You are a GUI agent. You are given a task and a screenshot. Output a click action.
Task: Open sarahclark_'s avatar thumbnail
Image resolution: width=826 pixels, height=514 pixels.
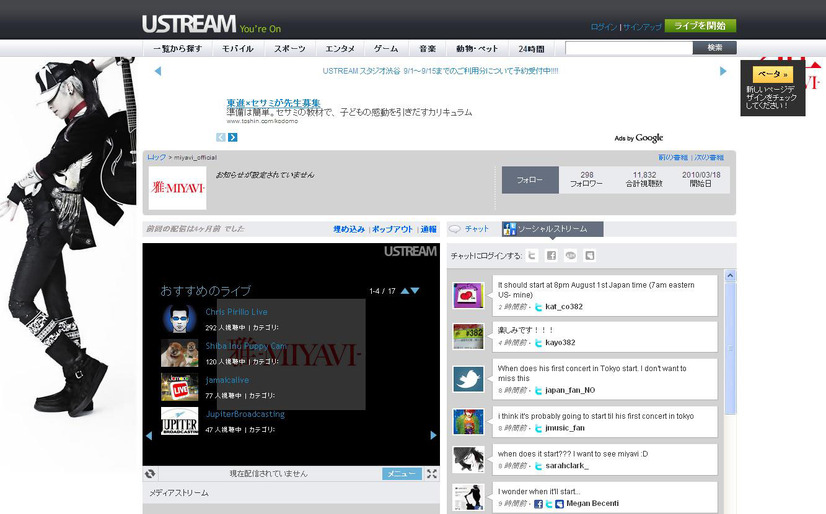pyautogui.click(x=468, y=460)
